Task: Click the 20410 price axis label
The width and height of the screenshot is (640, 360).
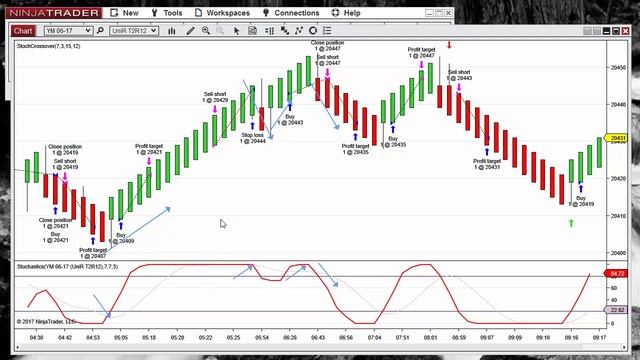Action: [618, 216]
